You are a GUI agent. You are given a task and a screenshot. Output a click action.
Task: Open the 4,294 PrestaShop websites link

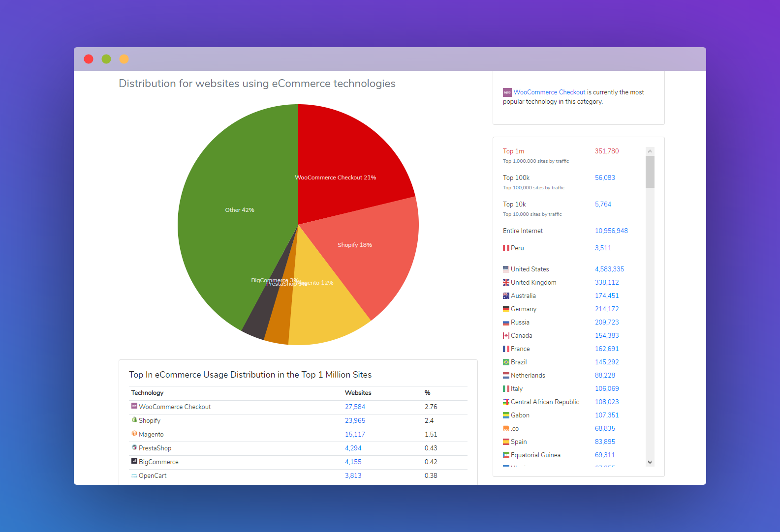point(353,448)
